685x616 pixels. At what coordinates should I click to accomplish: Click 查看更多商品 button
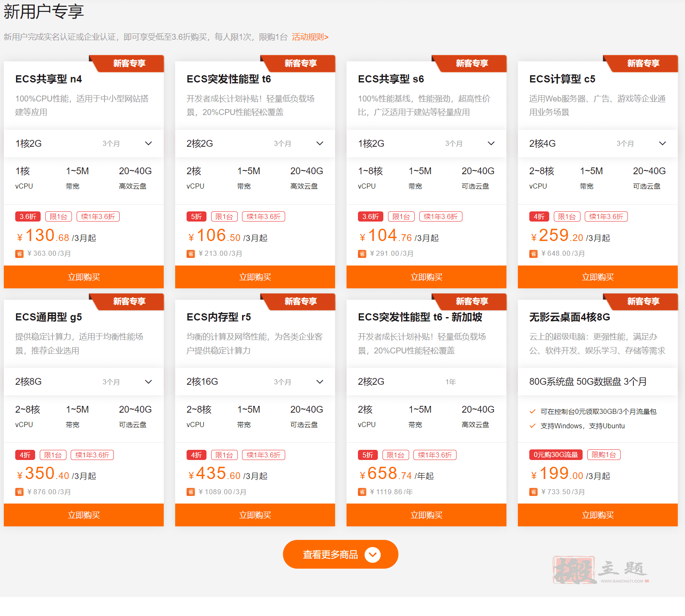coord(341,554)
